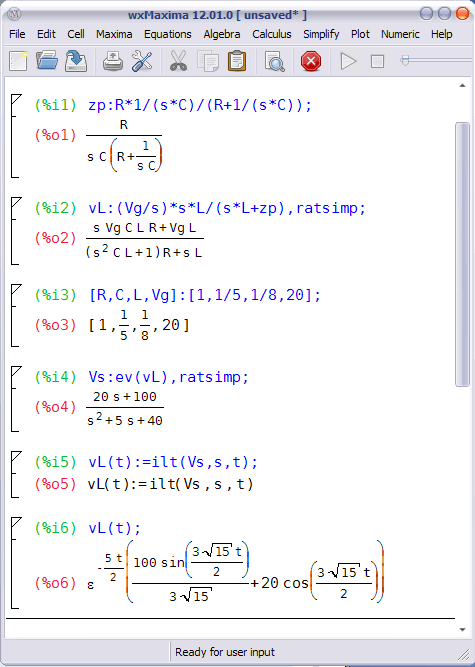Click the vertical scrollbar up arrow

pyautogui.click(x=462, y=86)
